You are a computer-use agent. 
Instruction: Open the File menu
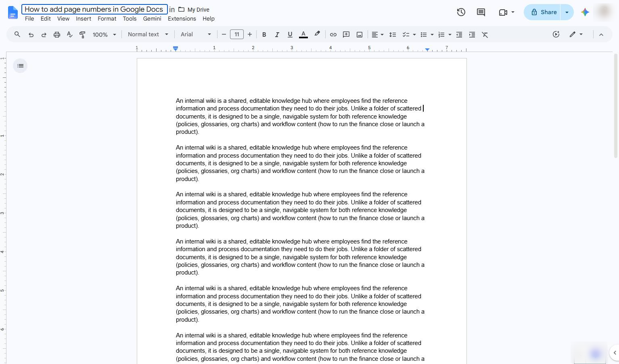pyautogui.click(x=29, y=19)
